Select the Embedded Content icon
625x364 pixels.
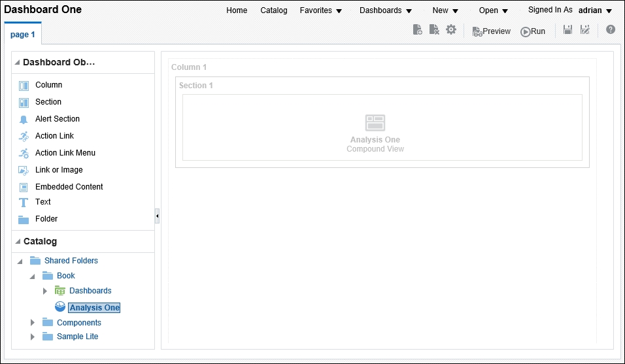pyautogui.click(x=24, y=187)
